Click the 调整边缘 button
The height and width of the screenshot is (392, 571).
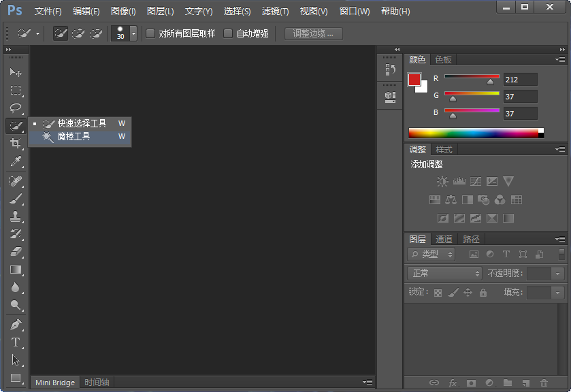[x=314, y=33]
